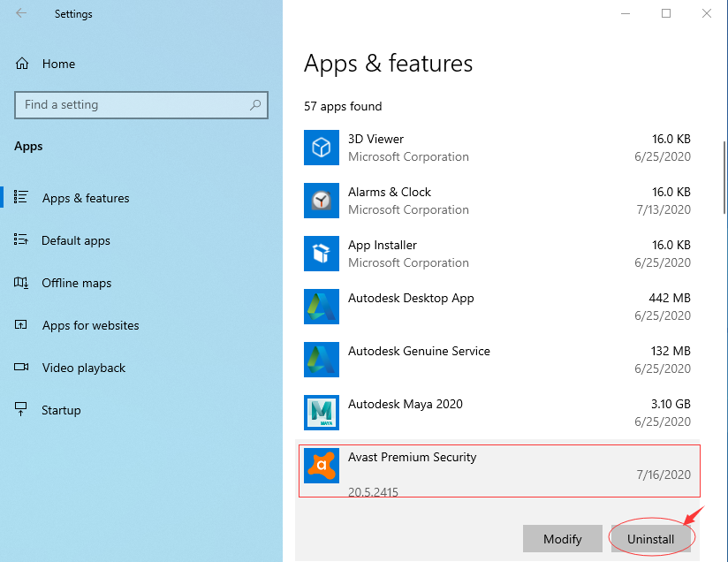The width and height of the screenshot is (728, 562).
Task: Focus the Find a setting search box
Action: (141, 105)
